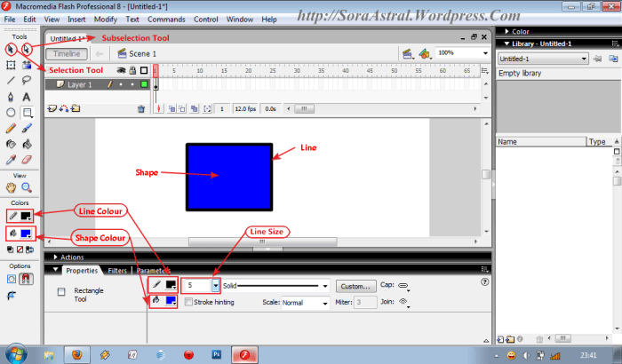Viewport: 622px width, 364px height.
Task: Expand the Color panel
Action: click(x=506, y=31)
